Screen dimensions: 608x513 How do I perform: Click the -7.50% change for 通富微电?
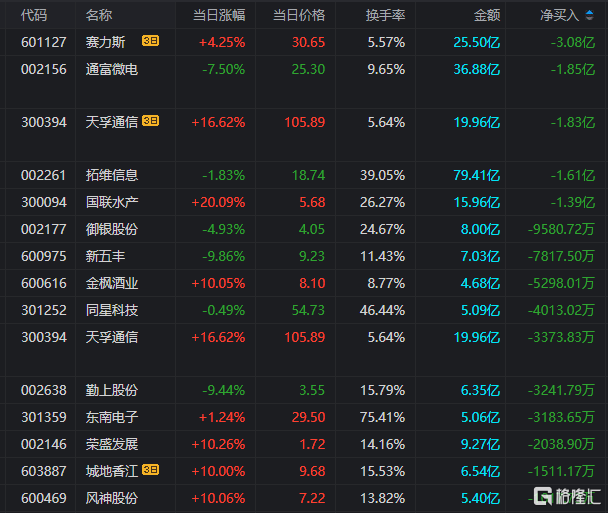click(224, 69)
